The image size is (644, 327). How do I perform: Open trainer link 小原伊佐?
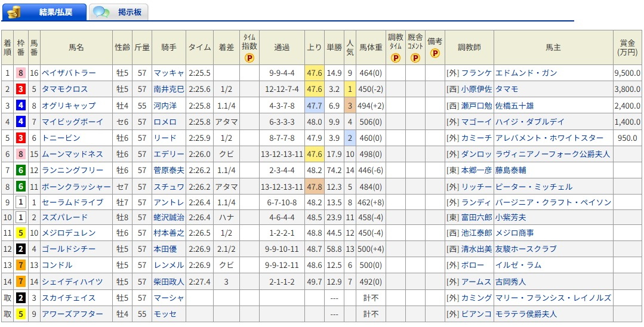coord(476,90)
